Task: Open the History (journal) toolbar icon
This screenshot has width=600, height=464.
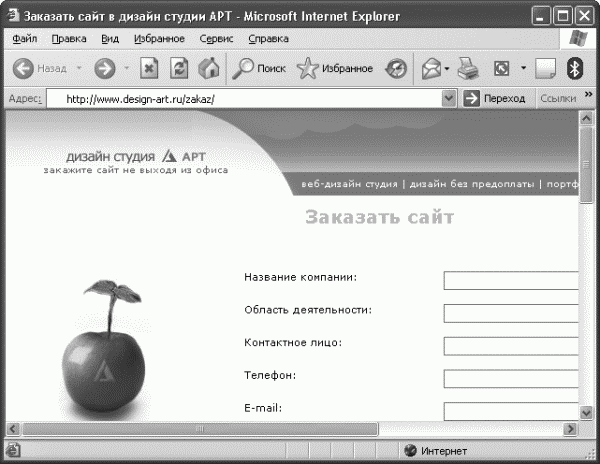Action: click(x=396, y=69)
